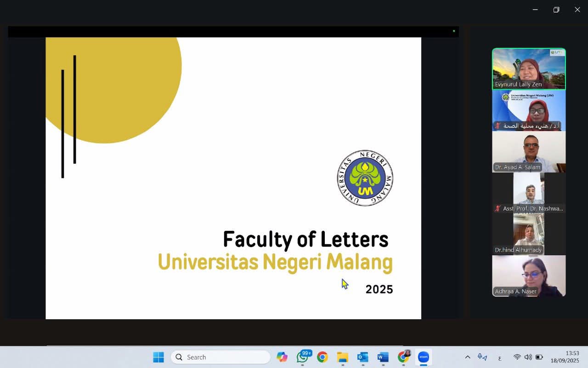Open the Windows Start menu
588x368 pixels.
(158, 357)
